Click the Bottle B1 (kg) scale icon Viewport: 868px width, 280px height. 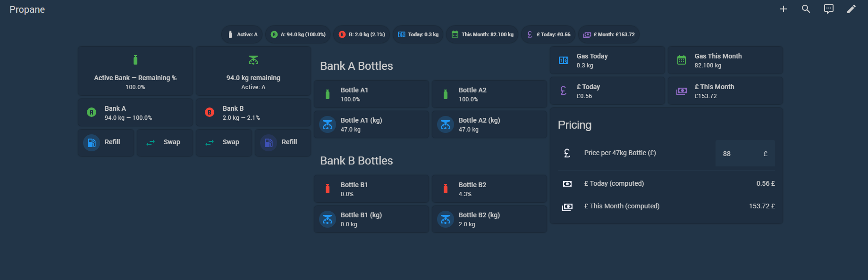[328, 219]
